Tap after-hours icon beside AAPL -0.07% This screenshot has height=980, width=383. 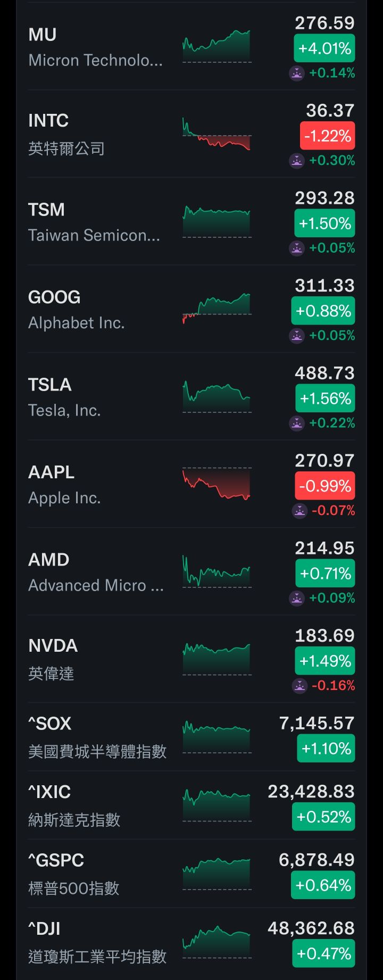[x=300, y=511]
